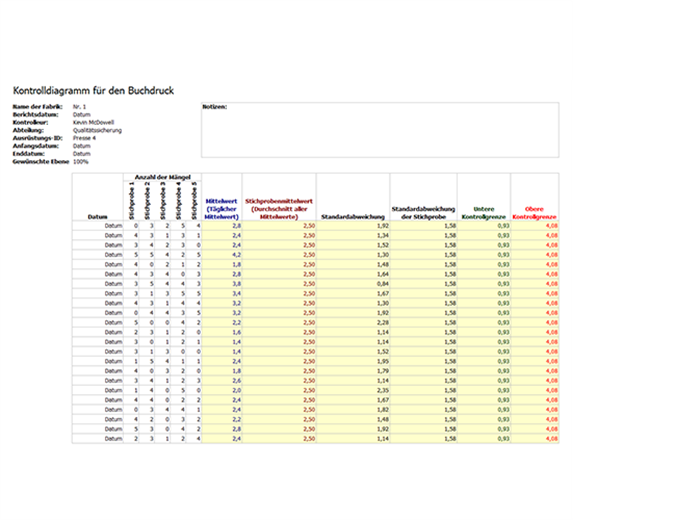Click the 1,58 cell in the Mittelwert 1,6 row
This screenshot has height=520, width=675.
click(x=424, y=332)
